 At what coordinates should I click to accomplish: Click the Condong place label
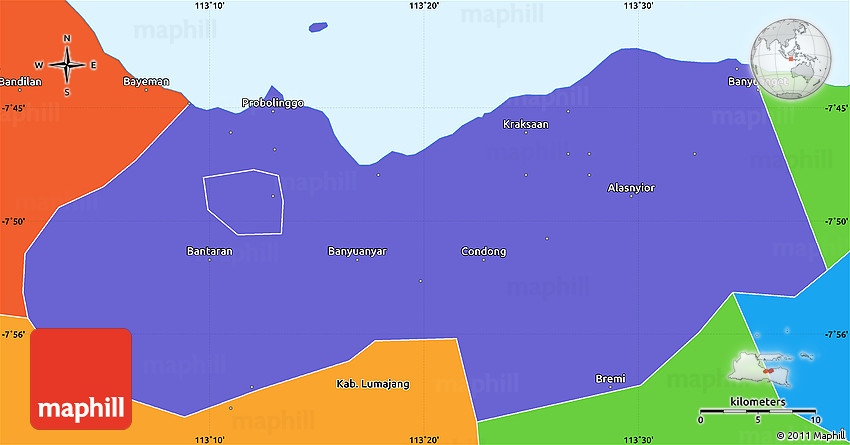[483, 251]
